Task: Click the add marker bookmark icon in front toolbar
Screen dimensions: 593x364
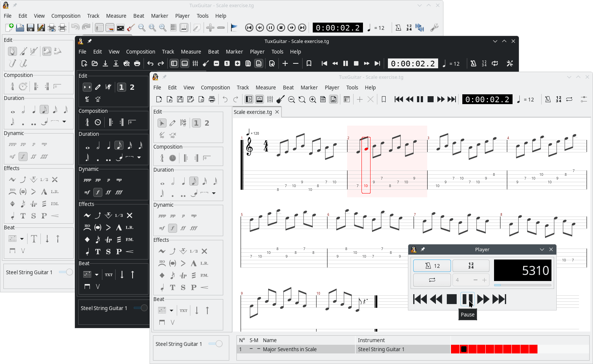Action: coord(384,99)
